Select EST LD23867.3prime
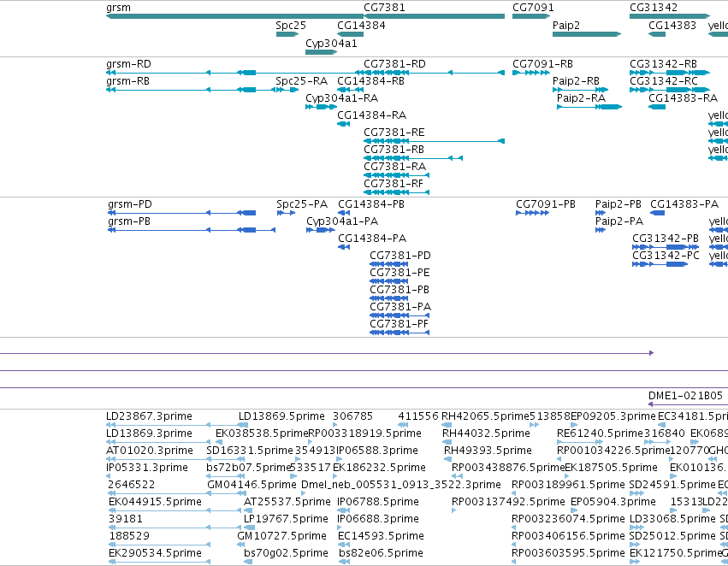This screenshot has width=728, height=566. (x=149, y=416)
